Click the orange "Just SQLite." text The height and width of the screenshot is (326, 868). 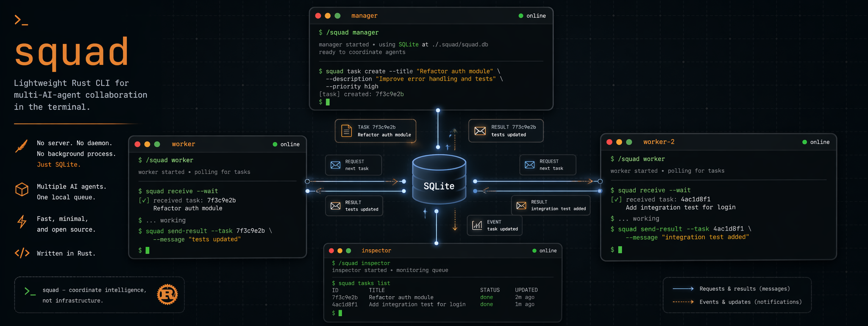pyautogui.click(x=58, y=165)
